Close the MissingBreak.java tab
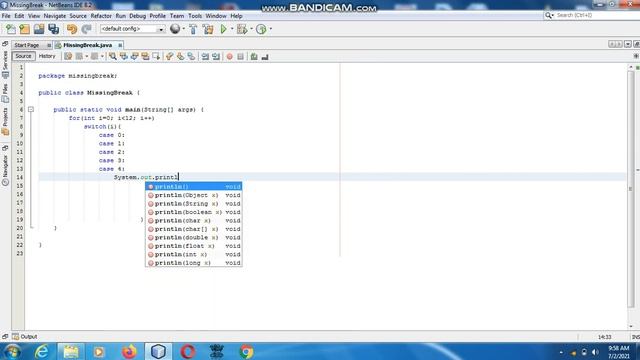640x360 pixels. [120, 45]
